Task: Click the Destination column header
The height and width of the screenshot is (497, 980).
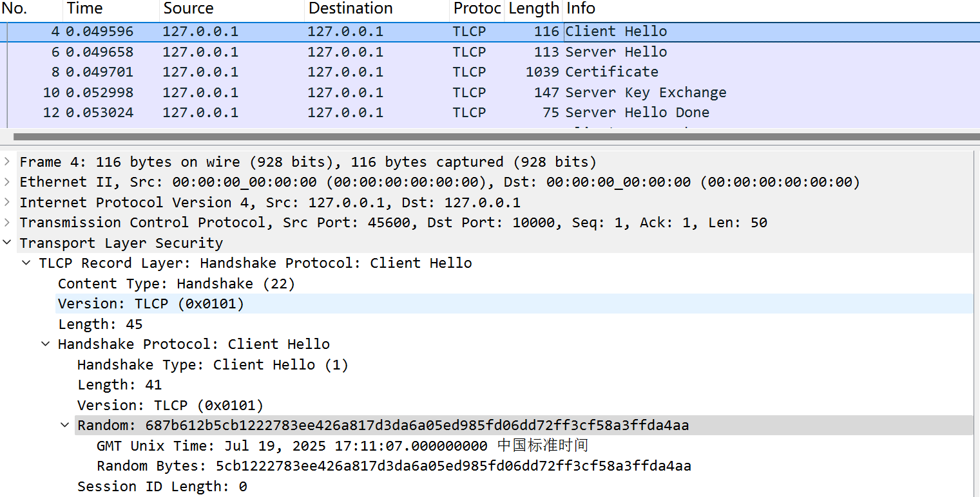Action: point(376,9)
